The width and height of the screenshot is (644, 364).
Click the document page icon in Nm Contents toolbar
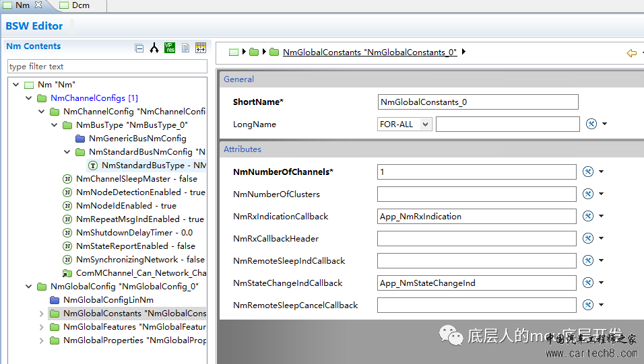[x=186, y=48]
